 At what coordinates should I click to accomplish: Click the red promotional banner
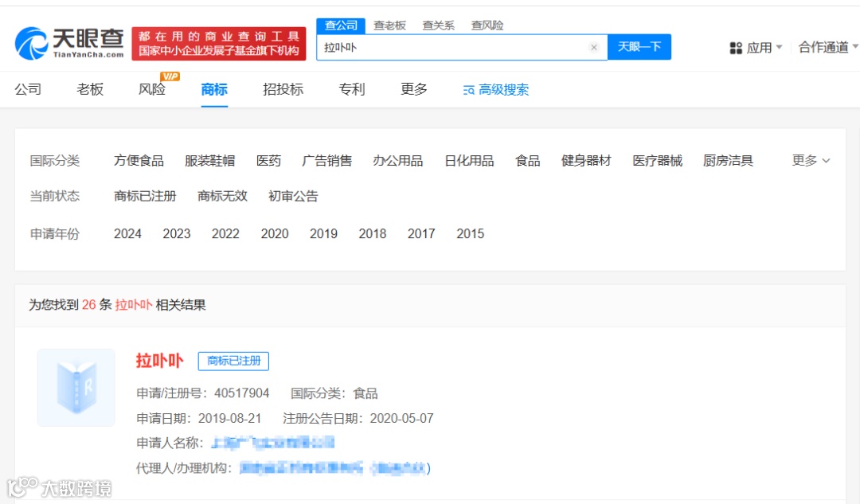(219, 43)
